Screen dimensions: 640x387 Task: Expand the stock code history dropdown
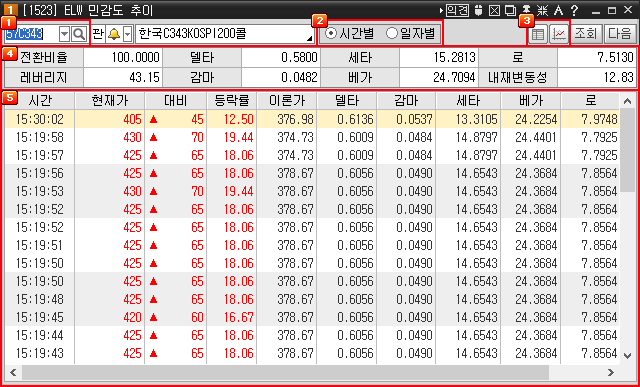[x=64, y=34]
